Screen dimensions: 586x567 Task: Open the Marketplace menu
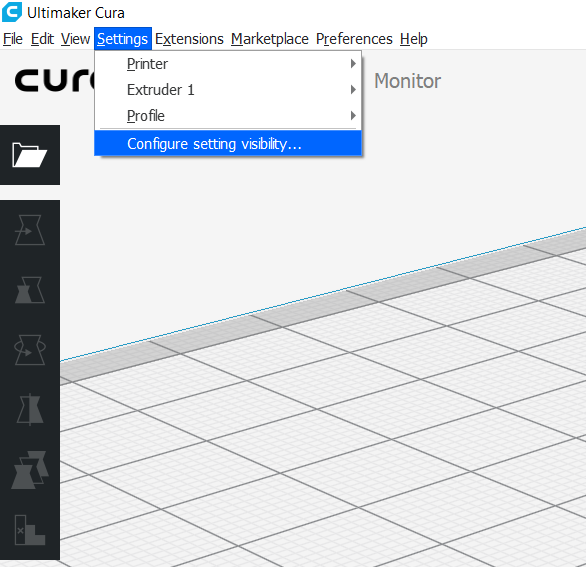[x=269, y=39]
